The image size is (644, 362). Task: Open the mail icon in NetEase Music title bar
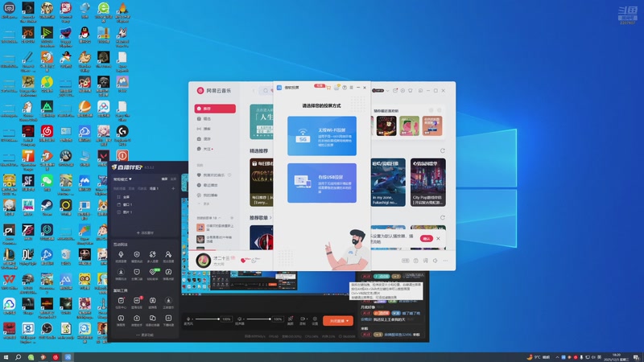point(395,90)
